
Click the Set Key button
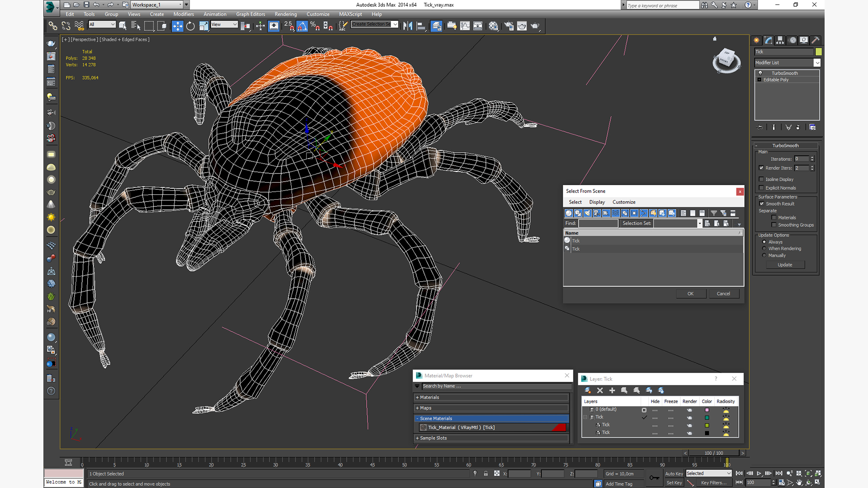point(674,483)
